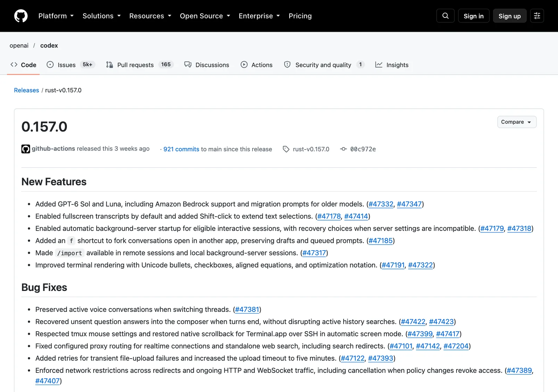This screenshot has width=558, height=392.
Task: Select the tag icon beside rust-v0.157.0
Action: pos(286,149)
